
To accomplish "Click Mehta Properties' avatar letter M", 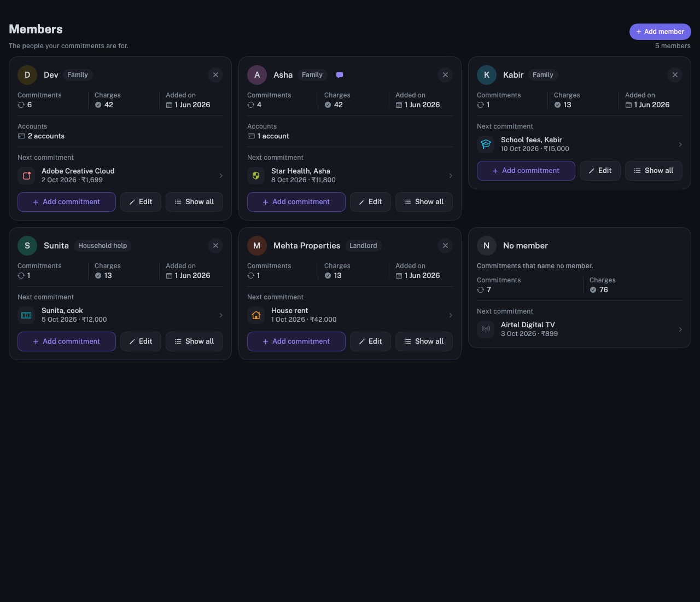I will [x=257, y=246].
